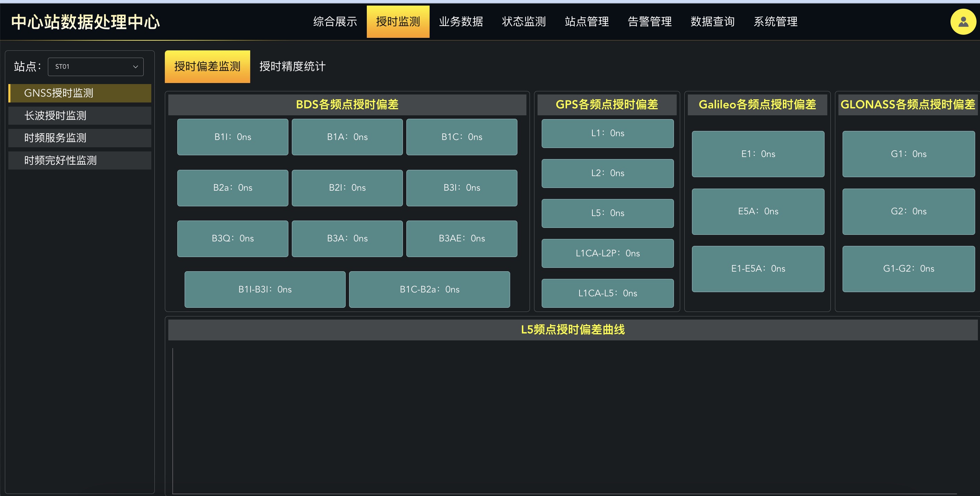Select the L1CA-L5: 0ns tile

click(x=608, y=293)
